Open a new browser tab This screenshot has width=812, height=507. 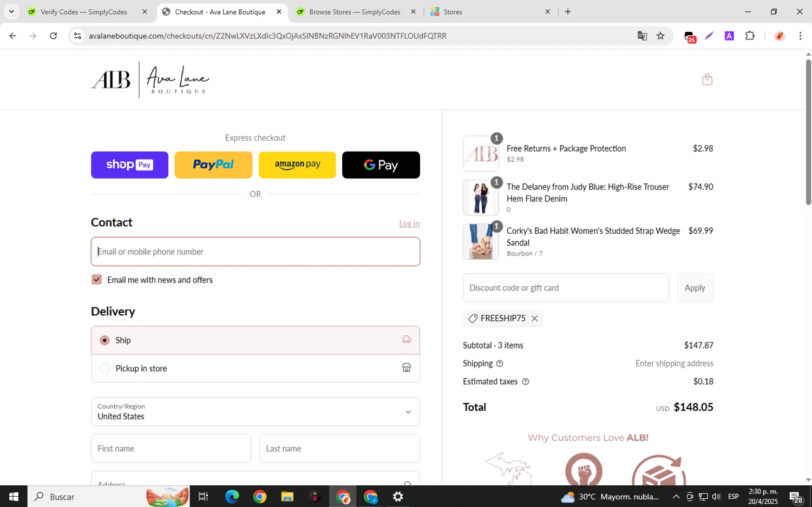click(x=568, y=11)
